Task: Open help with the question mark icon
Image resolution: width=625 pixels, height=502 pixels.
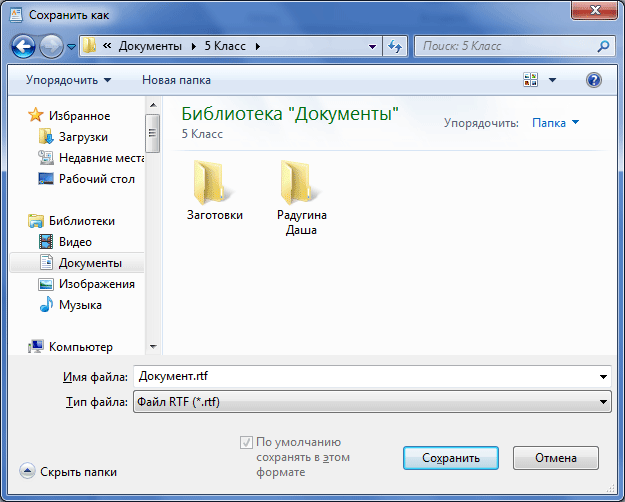Action: pyautogui.click(x=593, y=79)
